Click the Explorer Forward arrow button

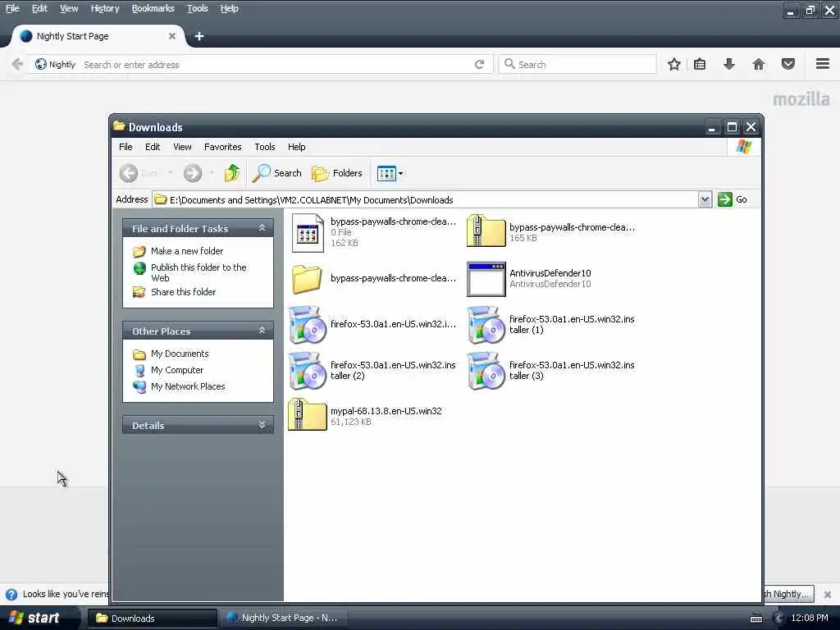pos(193,173)
